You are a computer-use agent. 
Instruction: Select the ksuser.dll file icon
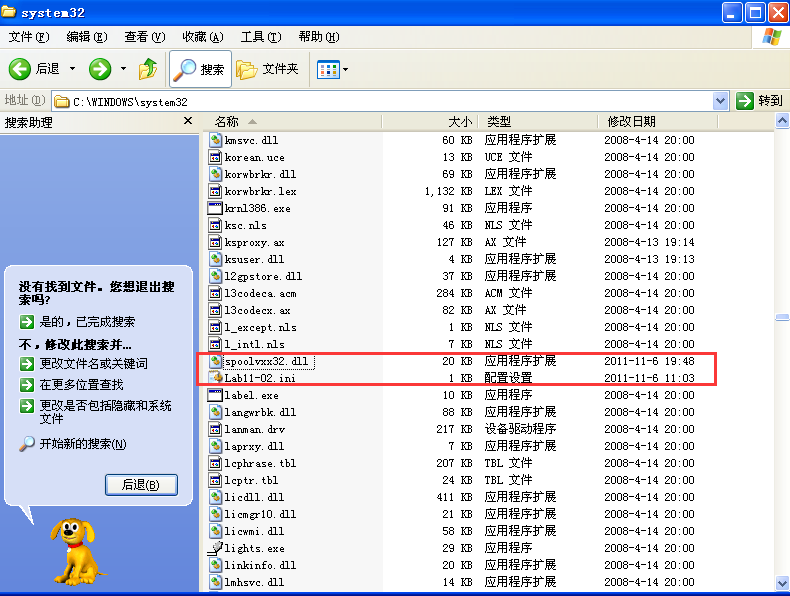(215, 259)
